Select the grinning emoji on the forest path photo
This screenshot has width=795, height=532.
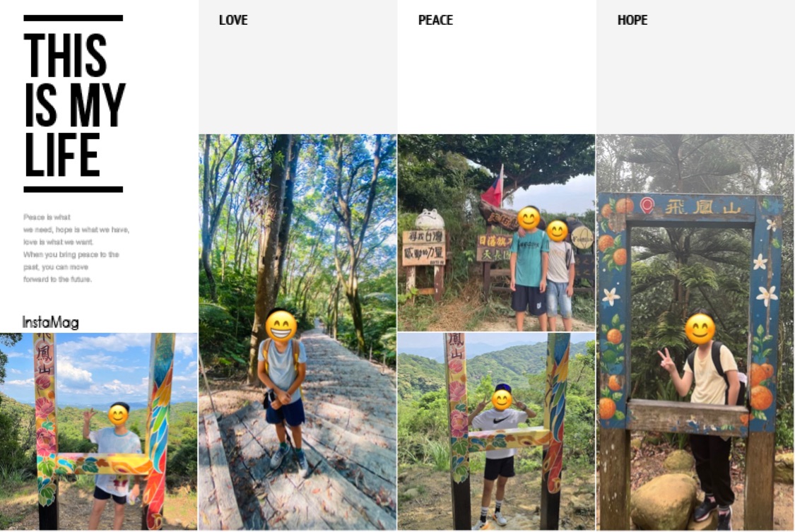coord(281,326)
